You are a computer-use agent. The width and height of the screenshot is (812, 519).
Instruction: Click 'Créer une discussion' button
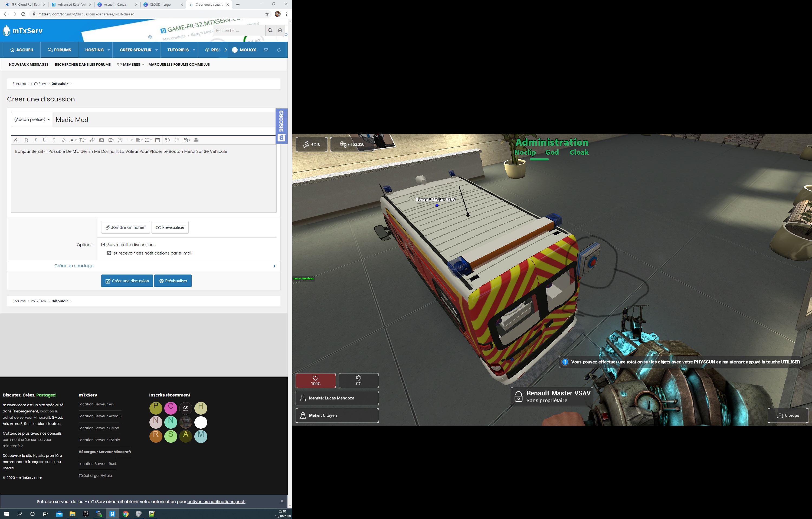[127, 281]
